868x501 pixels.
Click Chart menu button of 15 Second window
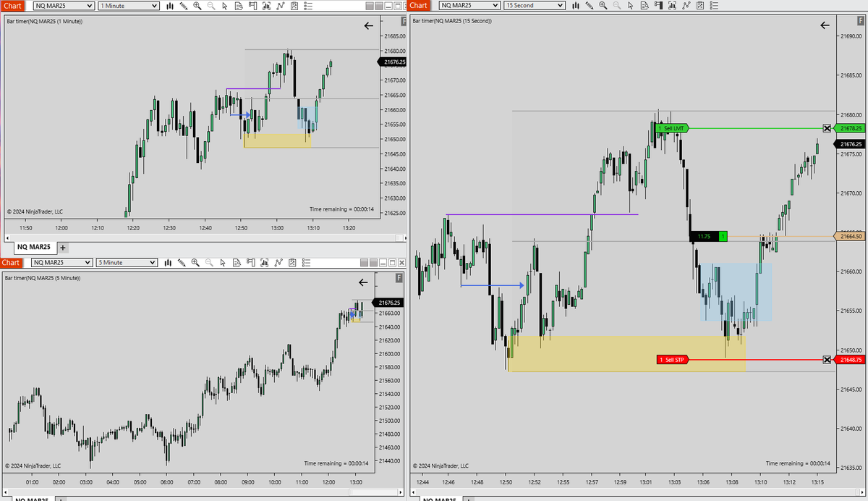(x=419, y=6)
